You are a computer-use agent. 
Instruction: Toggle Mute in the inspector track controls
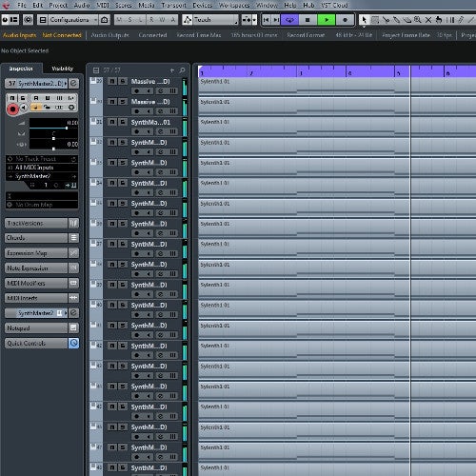tap(12, 98)
